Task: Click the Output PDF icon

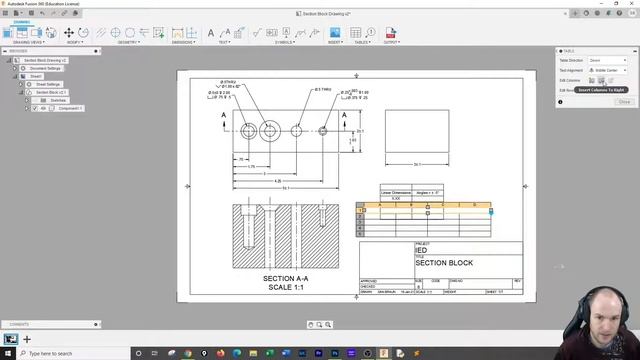Action: (391, 33)
